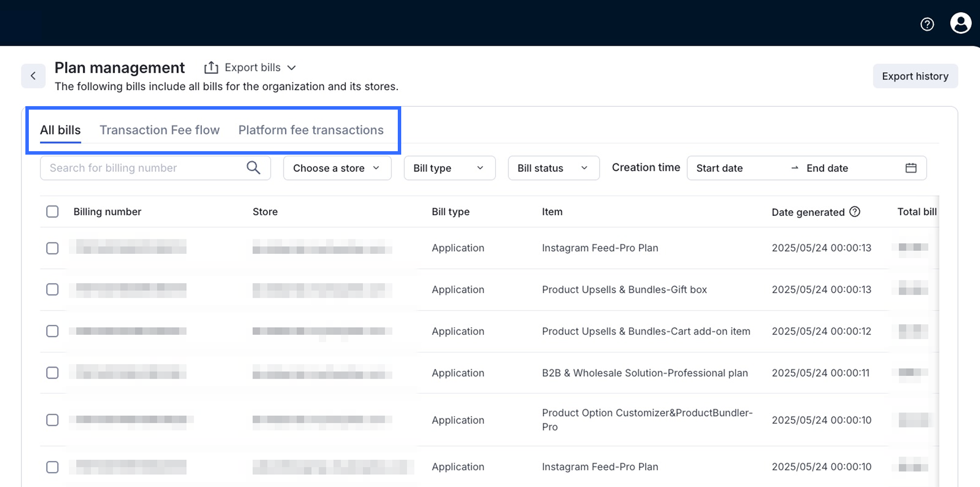Open the Bill status filter dropdown
This screenshot has height=487, width=980.
553,168
